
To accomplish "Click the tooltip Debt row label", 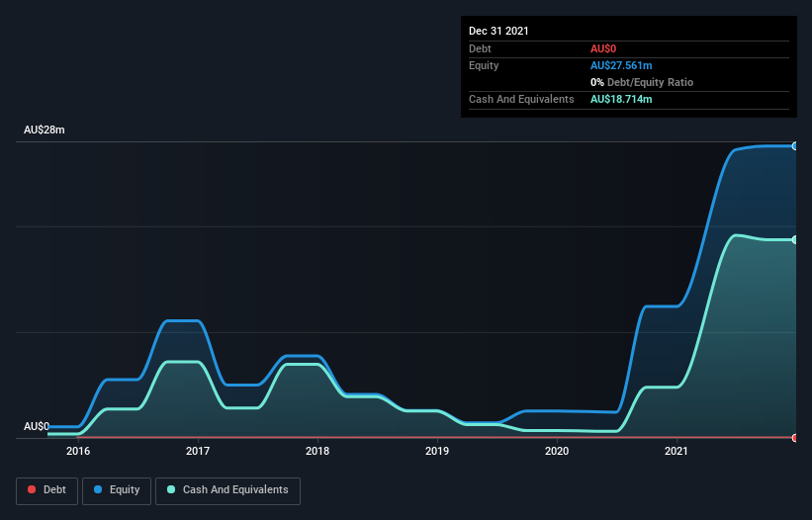I will pos(480,48).
